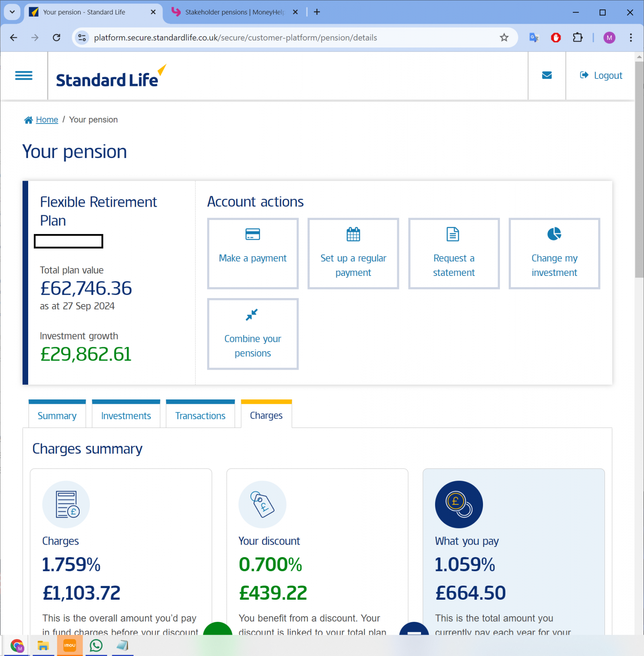The width and height of the screenshot is (644, 656).
Task: Open Change my investment action
Action: [554, 253]
